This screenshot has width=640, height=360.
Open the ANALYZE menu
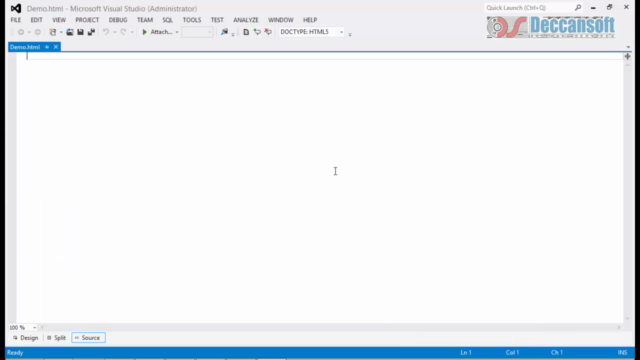point(246,20)
